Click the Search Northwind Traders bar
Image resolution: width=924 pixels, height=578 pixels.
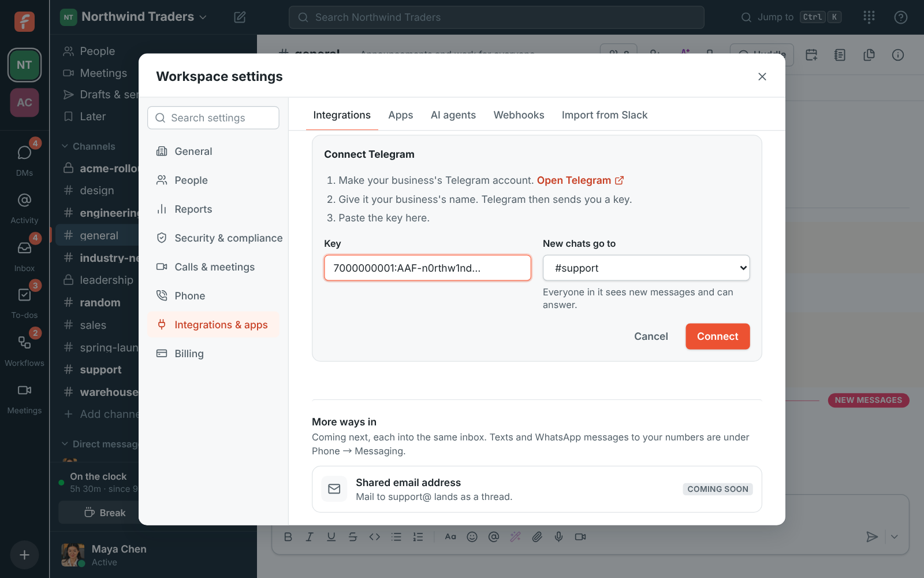click(x=497, y=17)
